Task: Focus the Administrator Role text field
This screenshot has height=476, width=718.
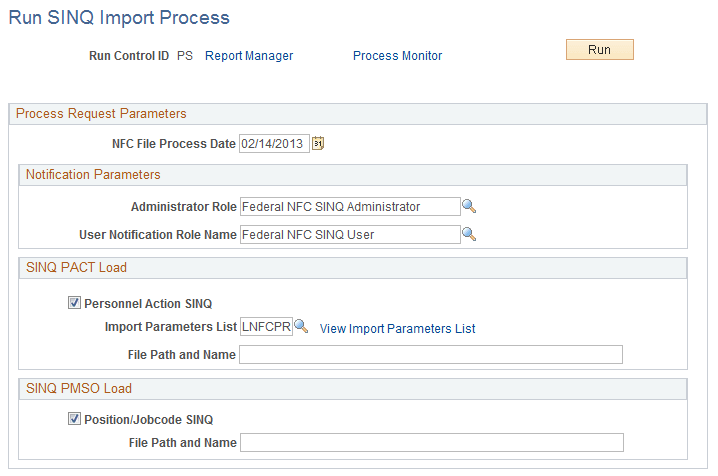Action: (x=349, y=207)
